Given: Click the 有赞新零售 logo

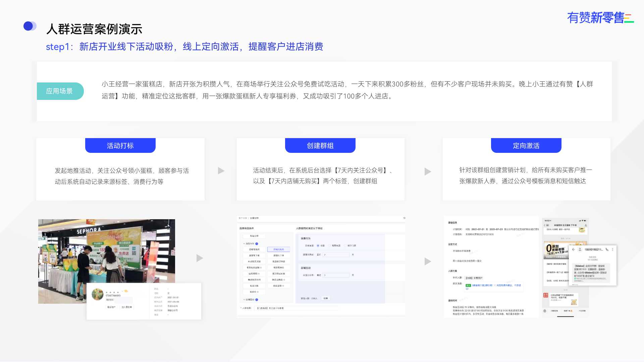Looking at the screenshot, I should (600, 17).
